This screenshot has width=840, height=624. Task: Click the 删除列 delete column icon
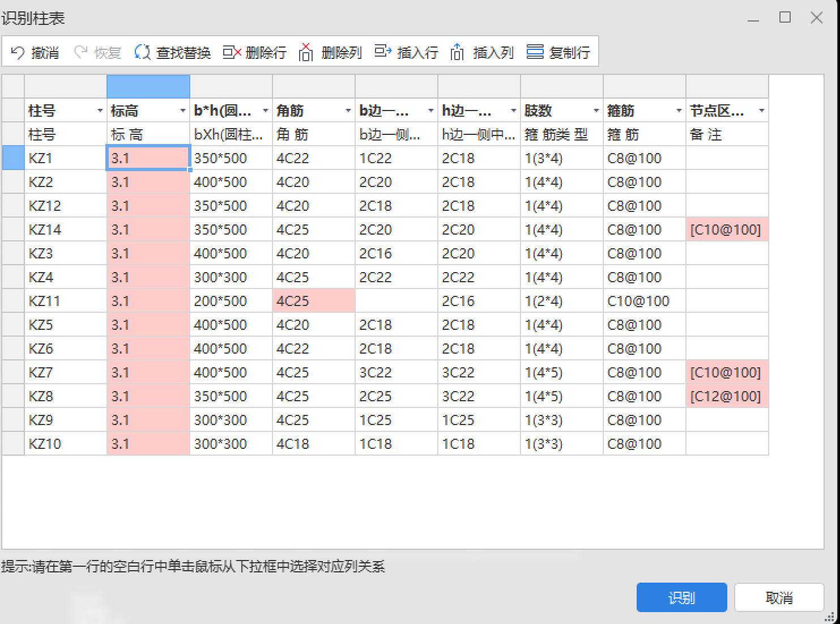point(306,53)
